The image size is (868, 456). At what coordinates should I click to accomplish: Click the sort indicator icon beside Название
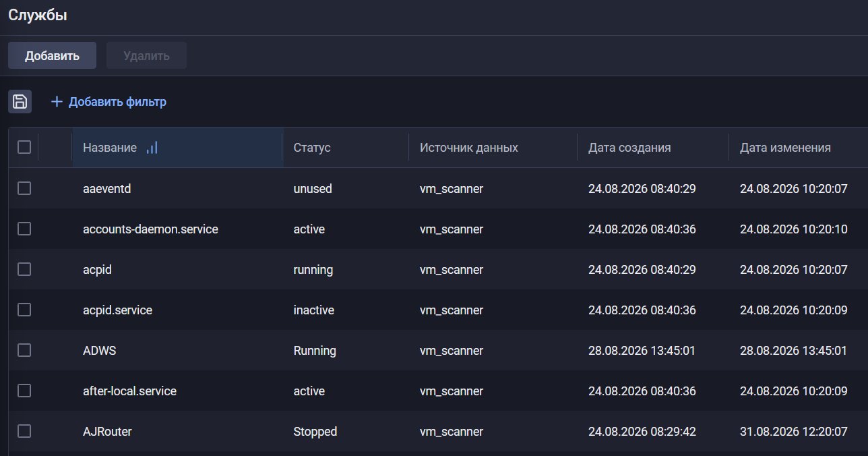(152, 148)
